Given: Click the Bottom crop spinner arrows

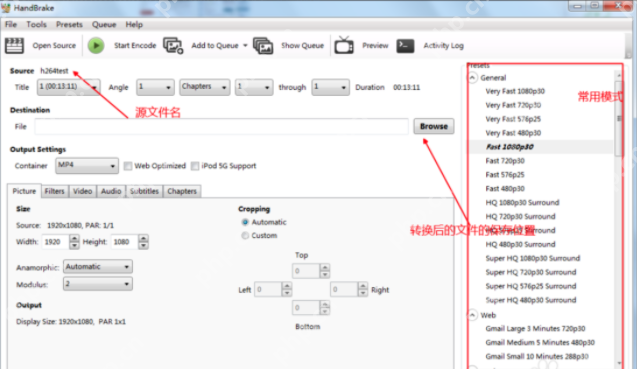Looking at the screenshot, I should coord(325,308).
